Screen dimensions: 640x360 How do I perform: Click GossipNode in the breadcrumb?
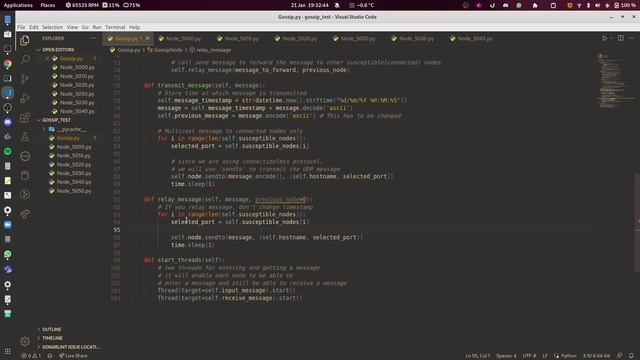pos(168,50)
